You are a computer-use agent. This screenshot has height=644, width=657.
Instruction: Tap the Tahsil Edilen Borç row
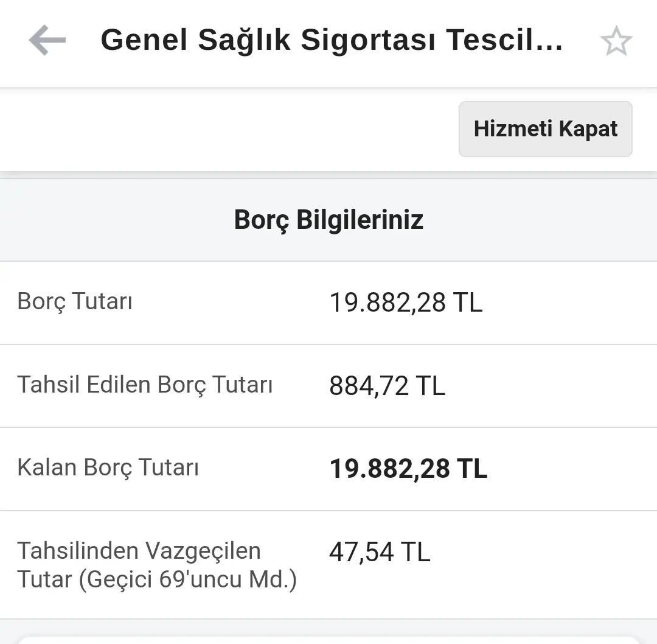[328, 386]
